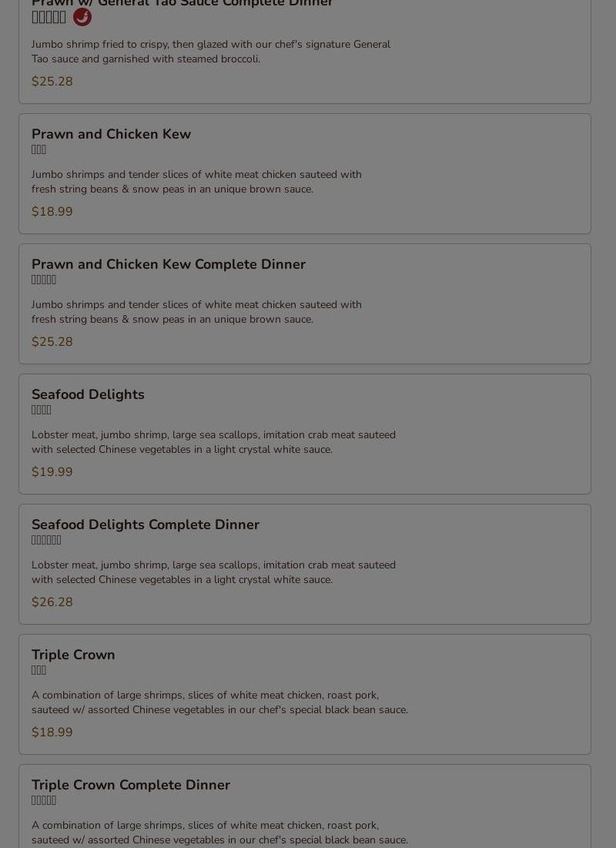Click the $26.28 Seafood Delights Complete Dinner price

[x=52, y=602]
